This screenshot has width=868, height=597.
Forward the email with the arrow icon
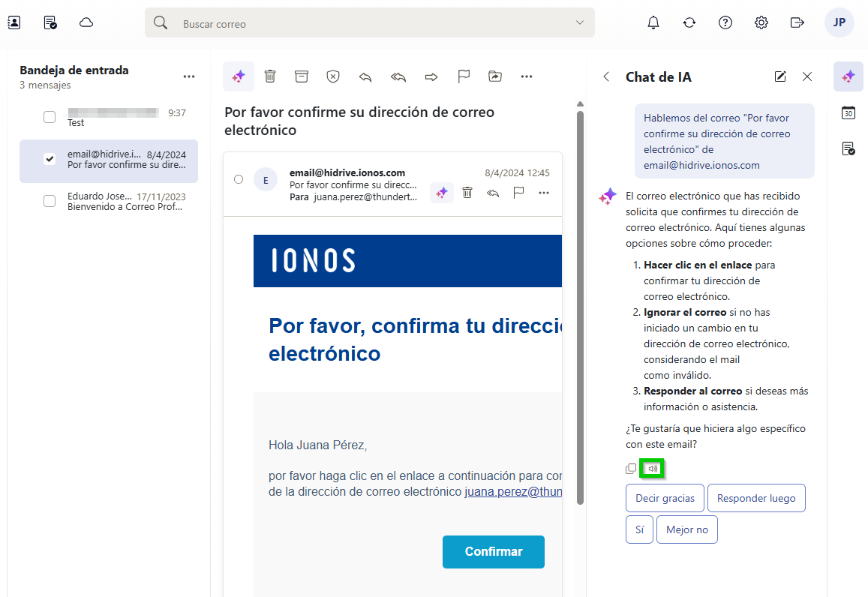tap(430, 76)
